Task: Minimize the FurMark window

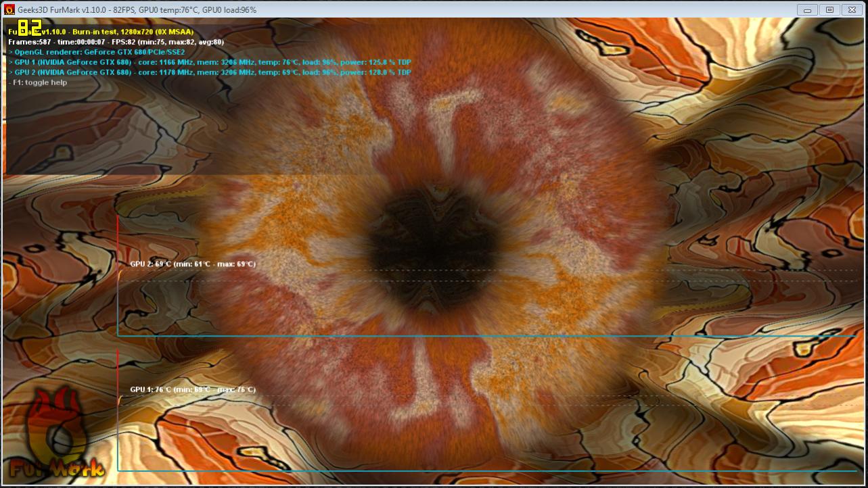Action: 806,9
